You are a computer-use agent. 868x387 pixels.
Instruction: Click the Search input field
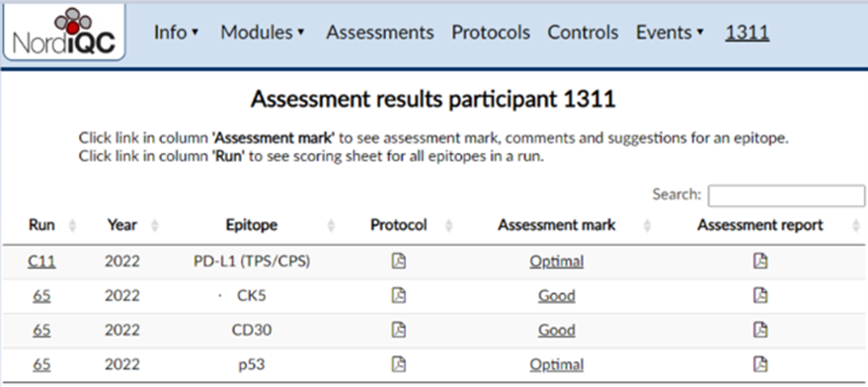(x=786, y=195)
